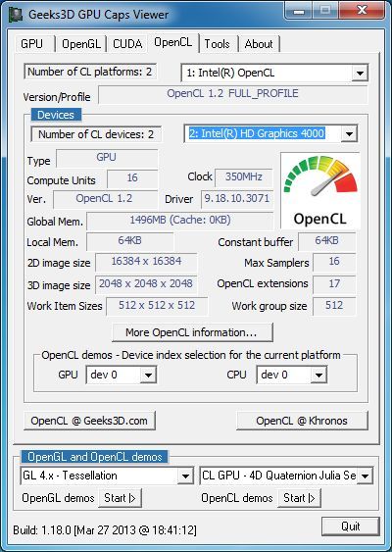Expand the CL device dropdown (HD Graphics 4000)
The height and width of the screenshot is (552, 392).
click(x=349, y=133)
